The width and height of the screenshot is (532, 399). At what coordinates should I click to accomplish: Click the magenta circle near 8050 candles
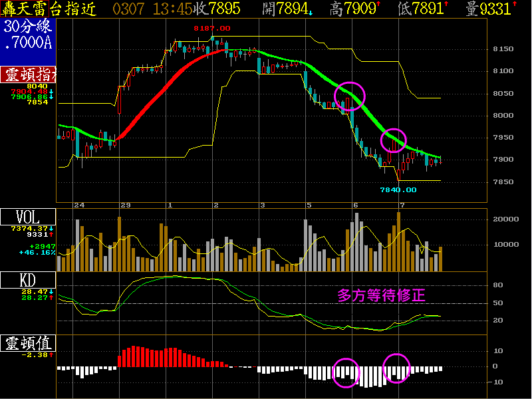point(350,97)
